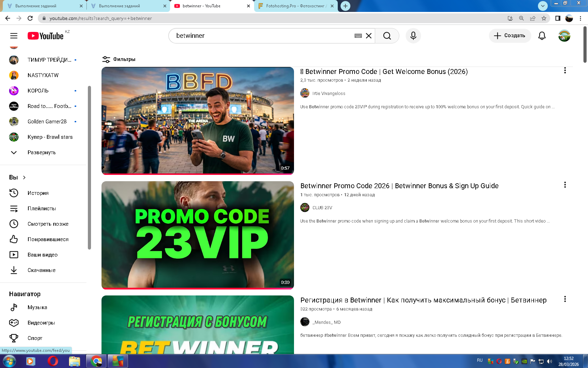Play the BBFD arena thumbnail video
The width and height of the screenshot is (588, 368).
pos(198,121)
